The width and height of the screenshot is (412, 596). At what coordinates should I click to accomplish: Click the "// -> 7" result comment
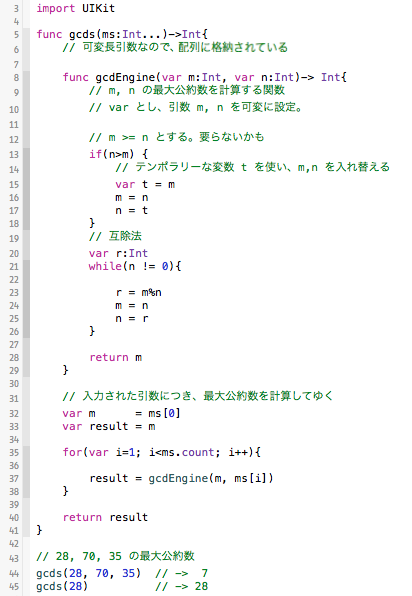click(182, 573)
